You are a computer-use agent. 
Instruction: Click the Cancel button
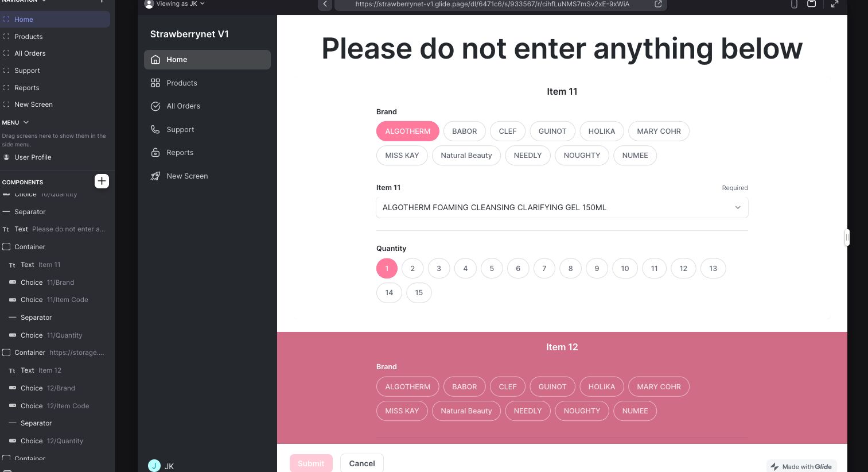click(362, 463)
